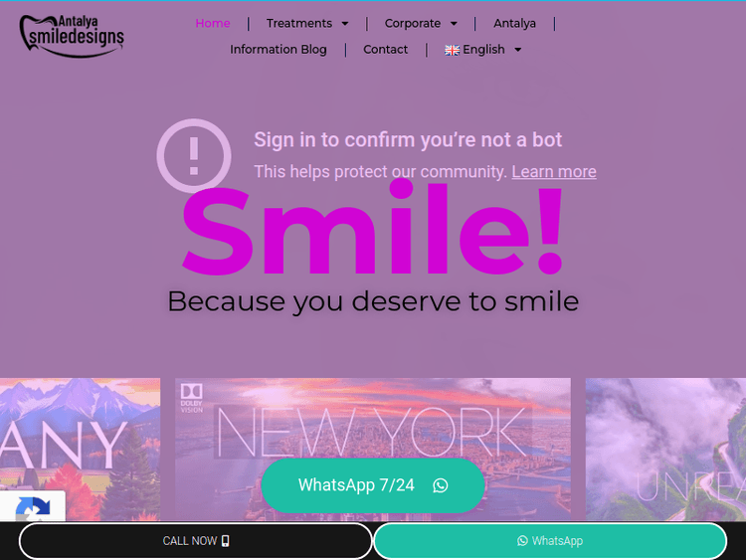Click the Antalya smiledesigns logo
This screenshot has width=746, height=560.
coord(72,36)
